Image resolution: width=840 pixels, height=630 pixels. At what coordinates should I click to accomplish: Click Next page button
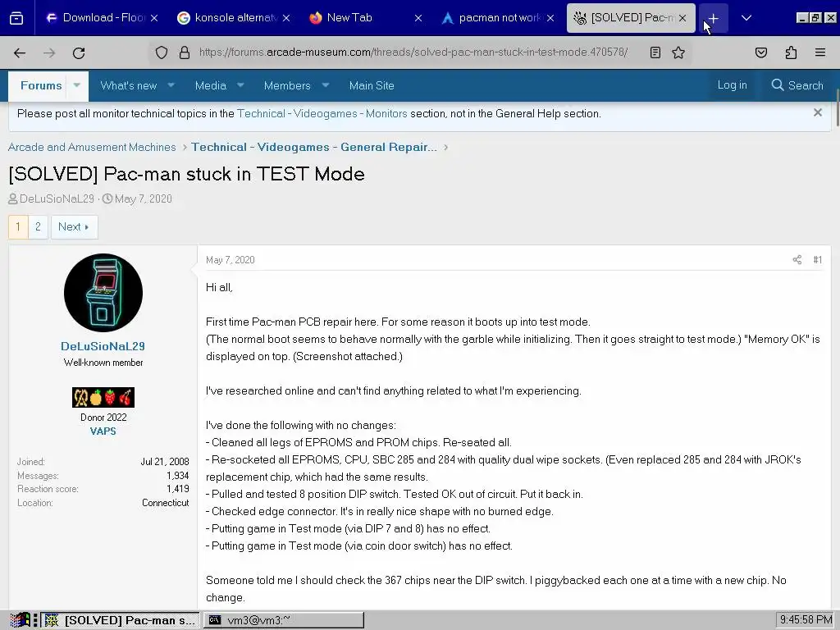[74, 226]
